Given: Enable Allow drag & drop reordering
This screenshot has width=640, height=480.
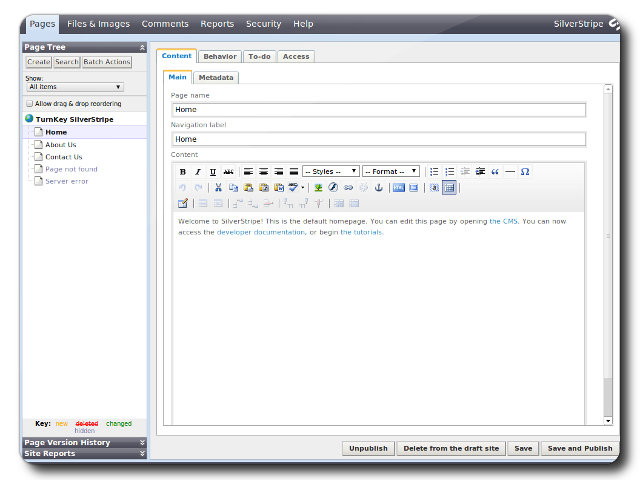Looking at the screenshot, I should (30, 103).
